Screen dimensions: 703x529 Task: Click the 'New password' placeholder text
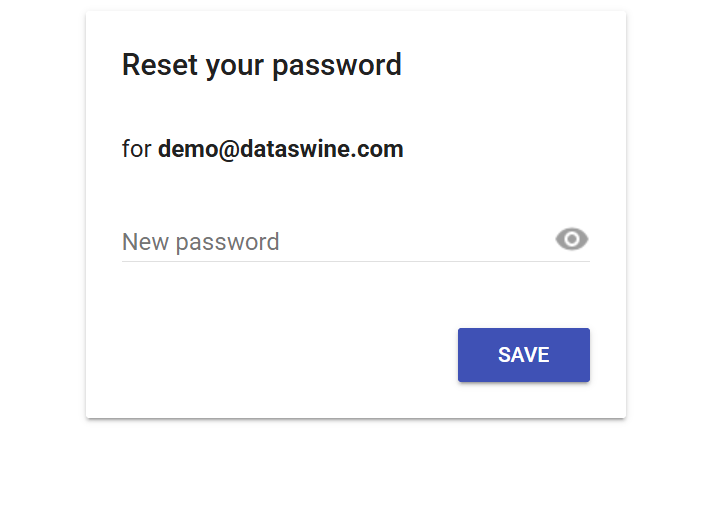201,242
